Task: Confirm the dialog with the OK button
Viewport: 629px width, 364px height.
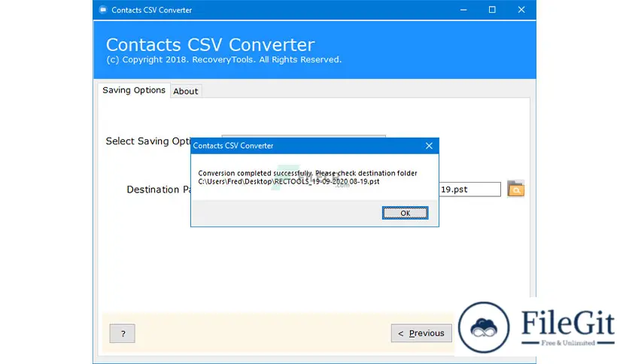Action: coord(405,213)
